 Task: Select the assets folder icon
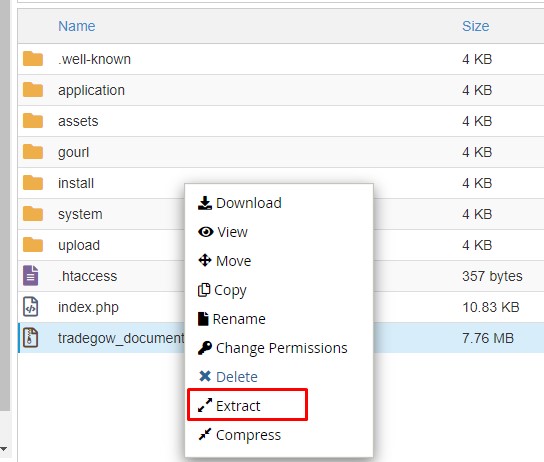33,121
